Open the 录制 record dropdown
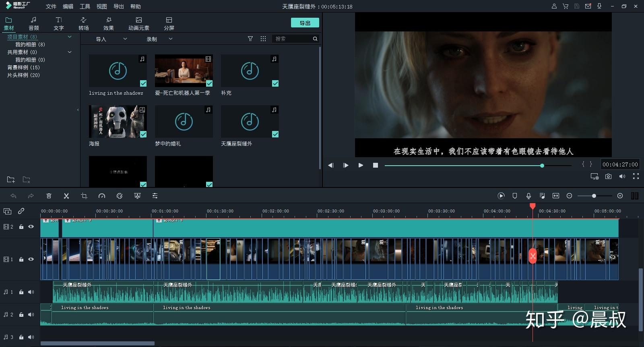 pyautogui.click(x=159, y=39)
